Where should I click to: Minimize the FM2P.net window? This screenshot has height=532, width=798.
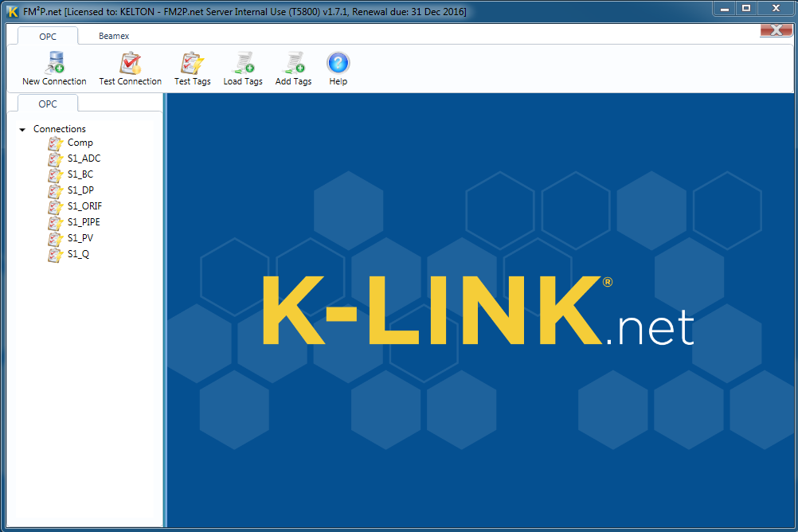pos(725,9)
